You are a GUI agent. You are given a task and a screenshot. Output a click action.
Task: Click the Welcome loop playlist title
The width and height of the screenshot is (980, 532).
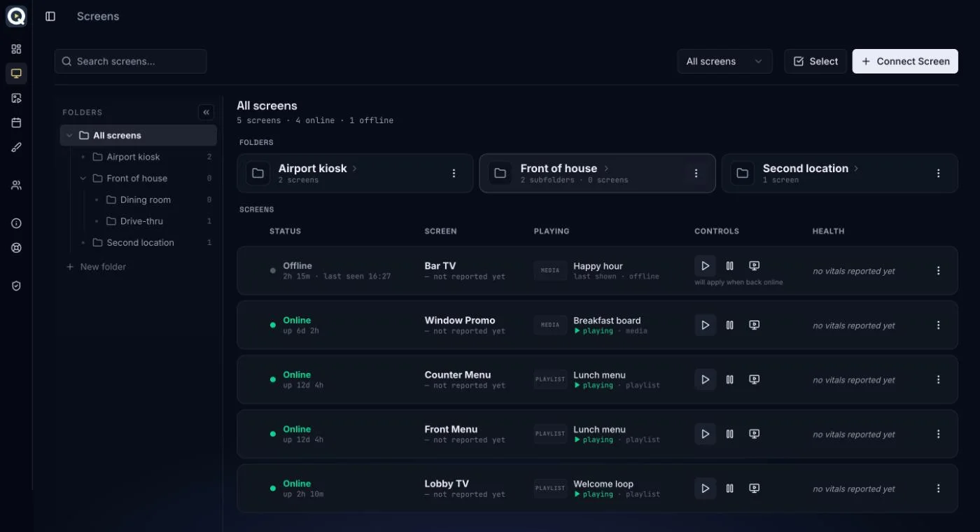click(603, 484)
